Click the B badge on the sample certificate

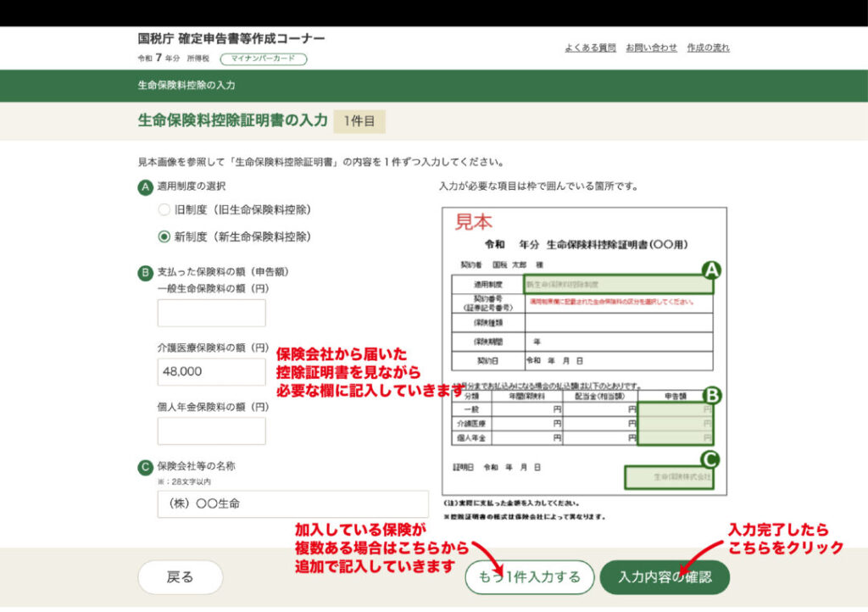[713, 395]
